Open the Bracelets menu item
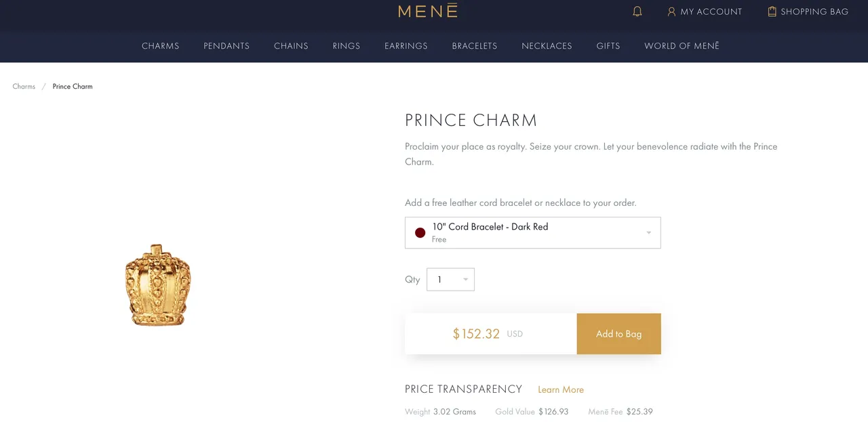The image size is (868, 422). [475, 46]
